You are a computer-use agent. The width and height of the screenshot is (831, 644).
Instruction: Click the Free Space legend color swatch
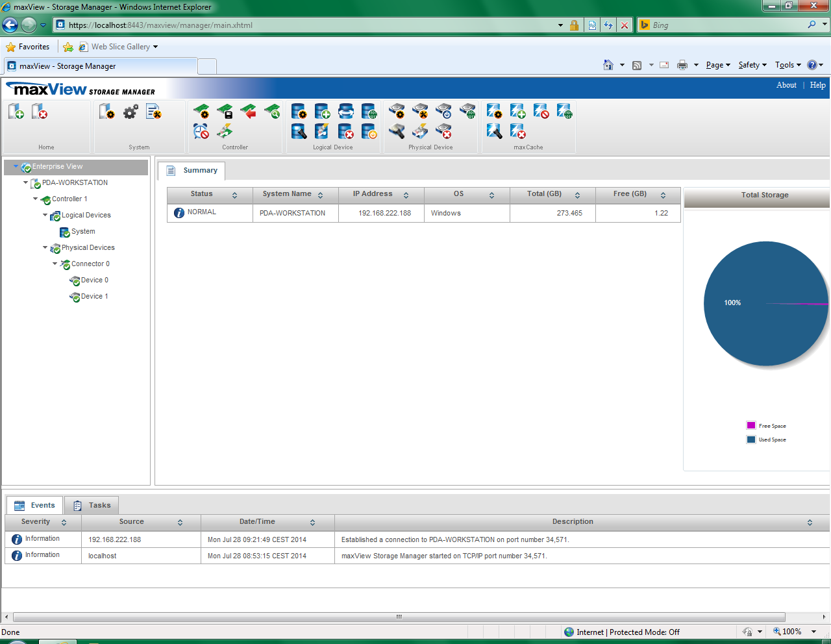pos(751,426)
